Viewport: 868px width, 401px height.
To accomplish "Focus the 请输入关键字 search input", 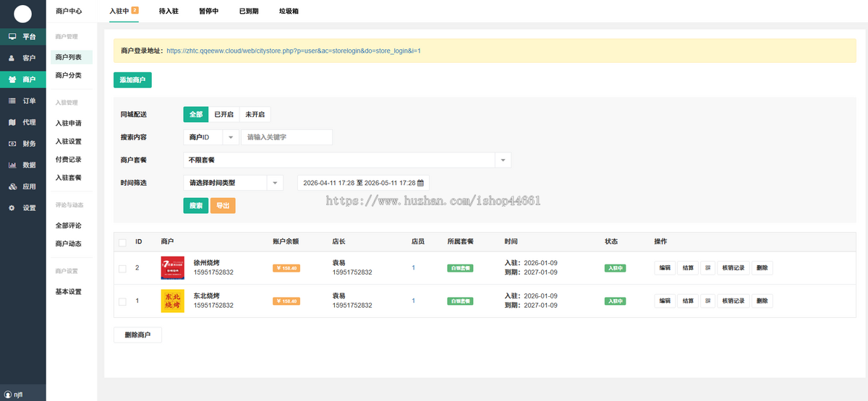I will tap(286, 137).
